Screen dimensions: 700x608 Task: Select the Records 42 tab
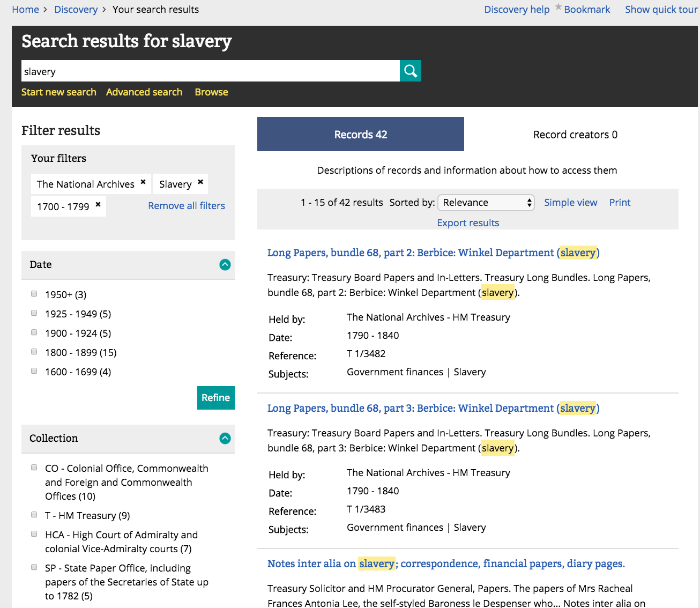360,135
